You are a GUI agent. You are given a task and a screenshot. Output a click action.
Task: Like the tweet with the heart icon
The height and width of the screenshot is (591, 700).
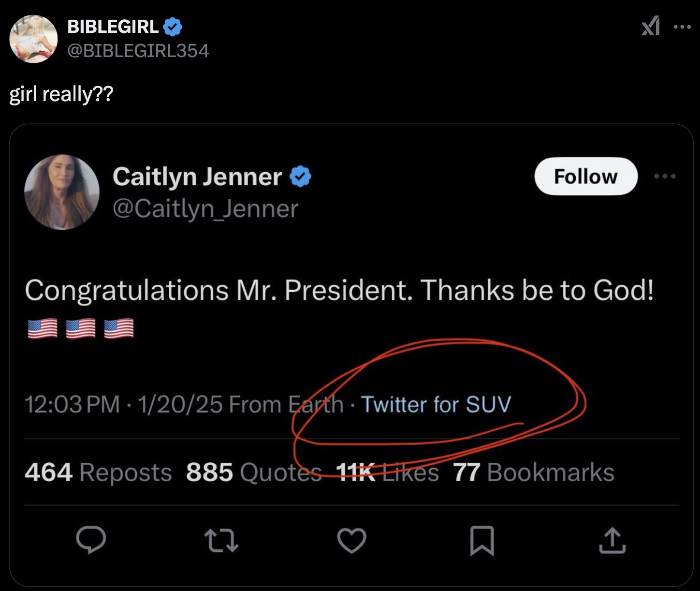[351, 540]
